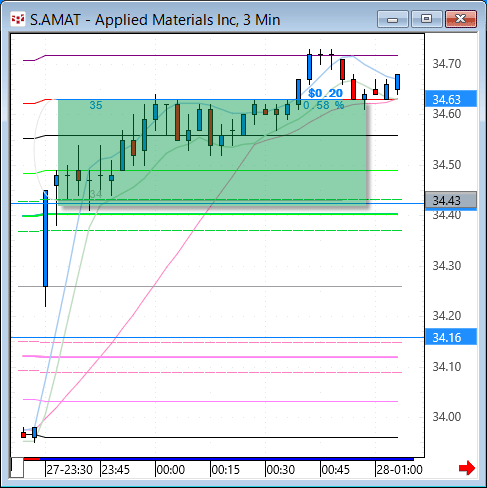Viewport: 487px width, 488px height.
Task: Select the 34.43 gray price label
Action: [451, 200]
